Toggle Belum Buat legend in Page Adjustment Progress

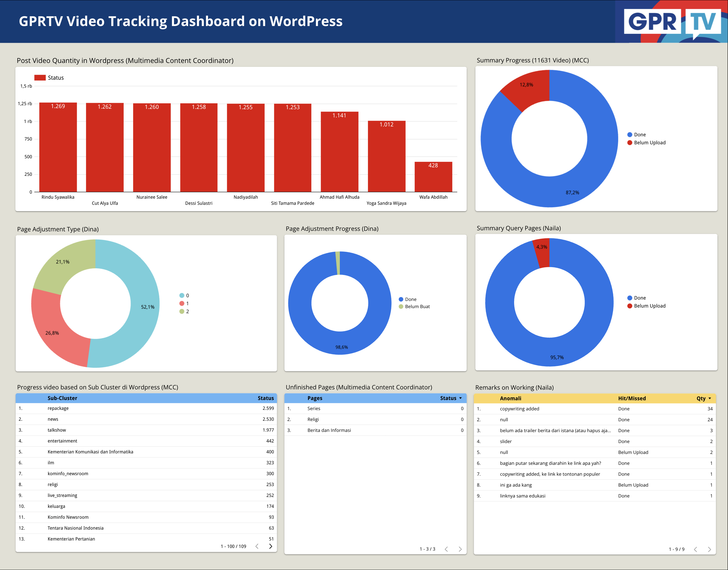coord(414,306)
